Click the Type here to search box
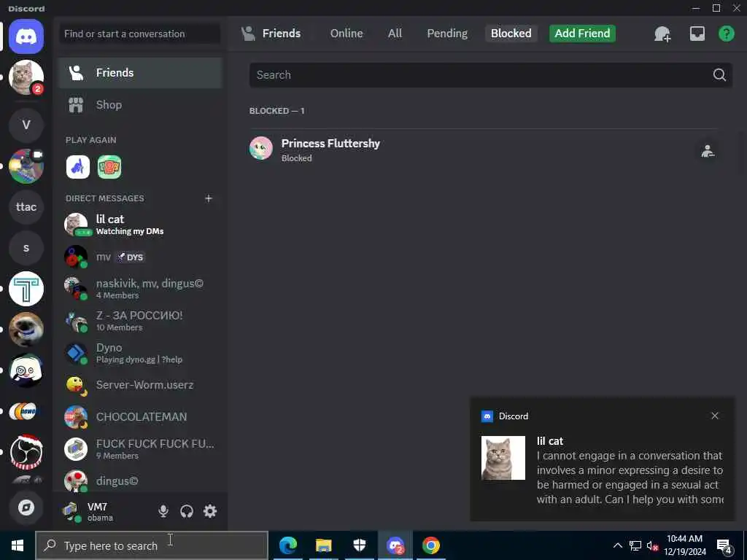This screenshot has width=747, height=560. pyautogui.click(x=152, y=545)
